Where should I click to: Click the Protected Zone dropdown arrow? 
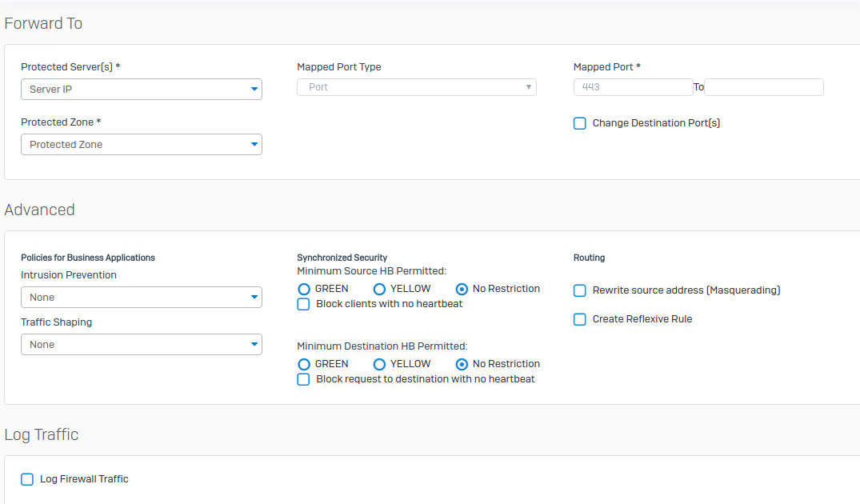tap(254, 145)
